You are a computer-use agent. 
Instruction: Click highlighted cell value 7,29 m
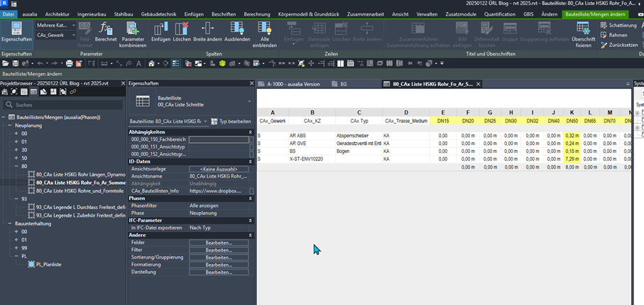coord(572,159)
